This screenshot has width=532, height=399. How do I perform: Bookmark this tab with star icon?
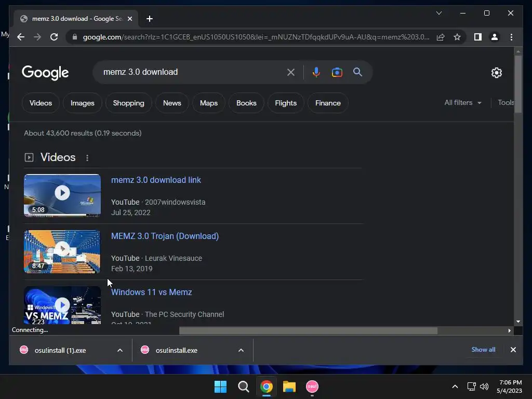click(x=457, y=37)
